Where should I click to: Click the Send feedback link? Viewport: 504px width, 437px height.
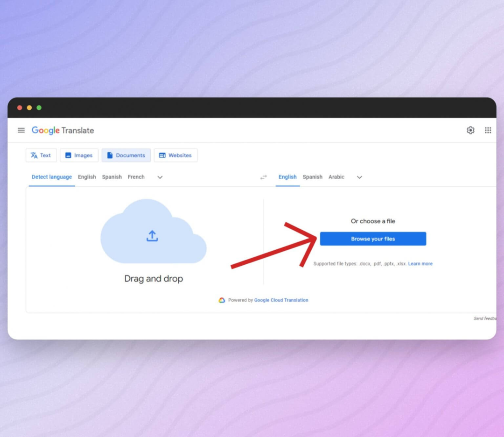coord(485,318)
